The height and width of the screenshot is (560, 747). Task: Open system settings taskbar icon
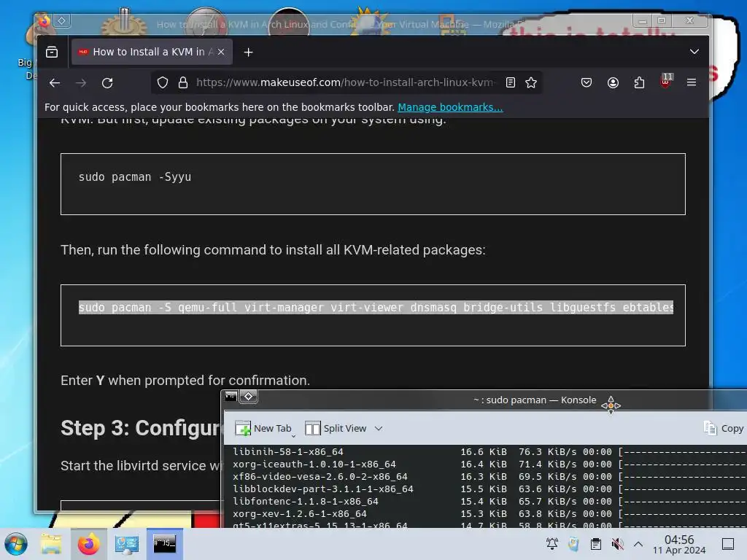(x=126, y=544)
